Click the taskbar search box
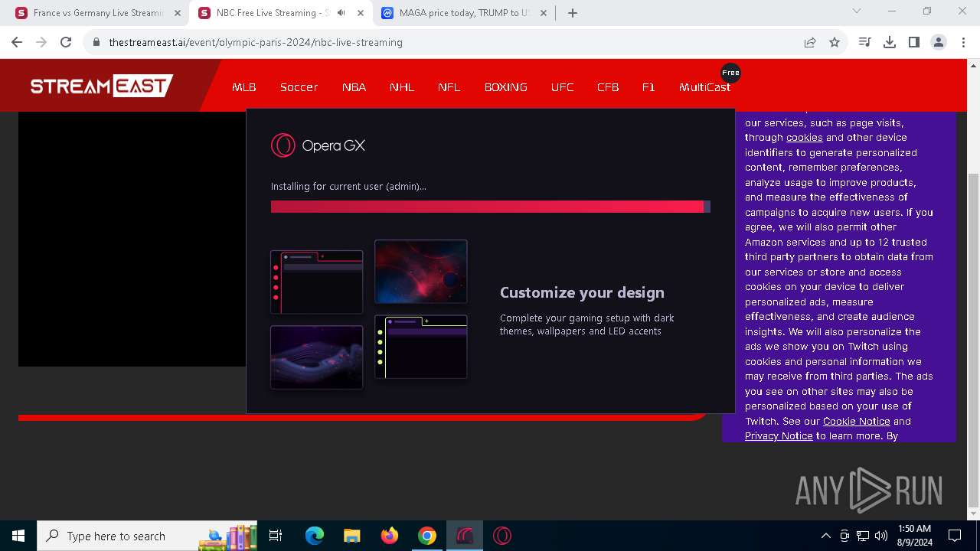Viewport: 980px width, 551px height. pos(147,536)
